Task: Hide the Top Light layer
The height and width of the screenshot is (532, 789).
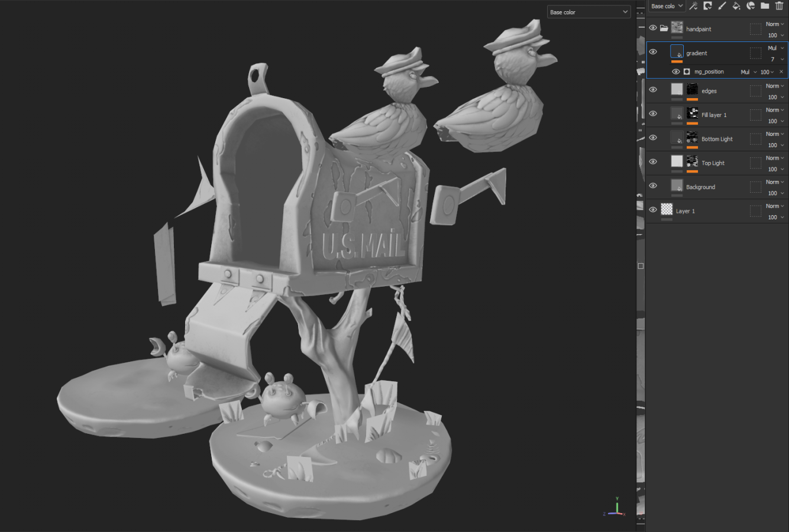Action: (x=653, y=161)
